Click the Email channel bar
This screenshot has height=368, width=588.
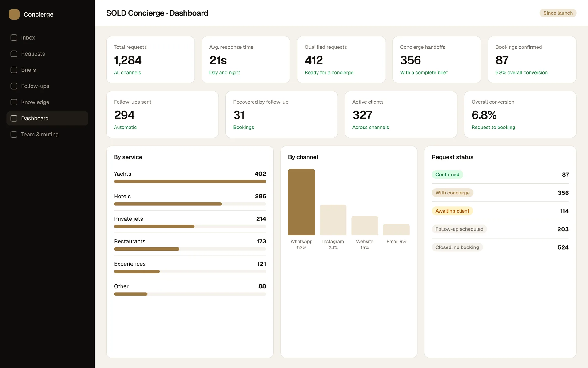396,229
